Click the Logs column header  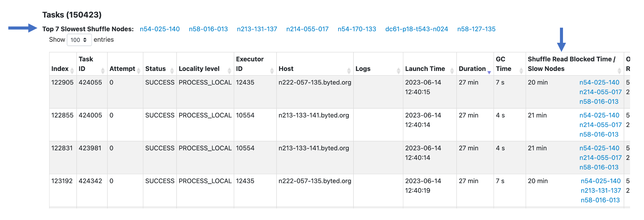click(x=363, y=69)
